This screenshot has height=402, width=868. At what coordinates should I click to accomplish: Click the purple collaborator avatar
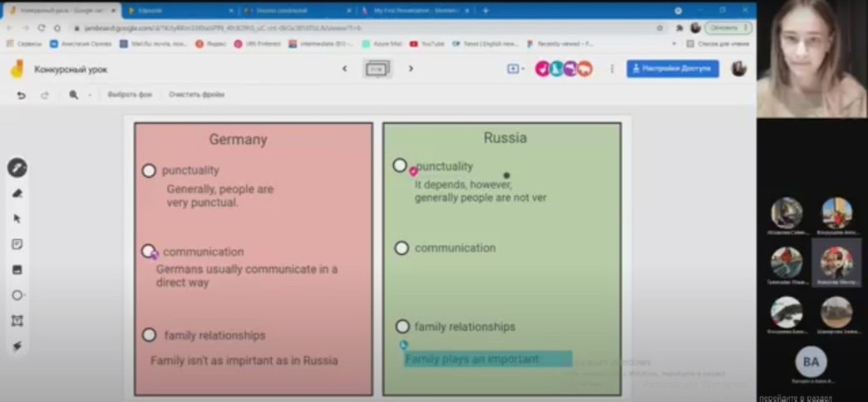[570, 69]
